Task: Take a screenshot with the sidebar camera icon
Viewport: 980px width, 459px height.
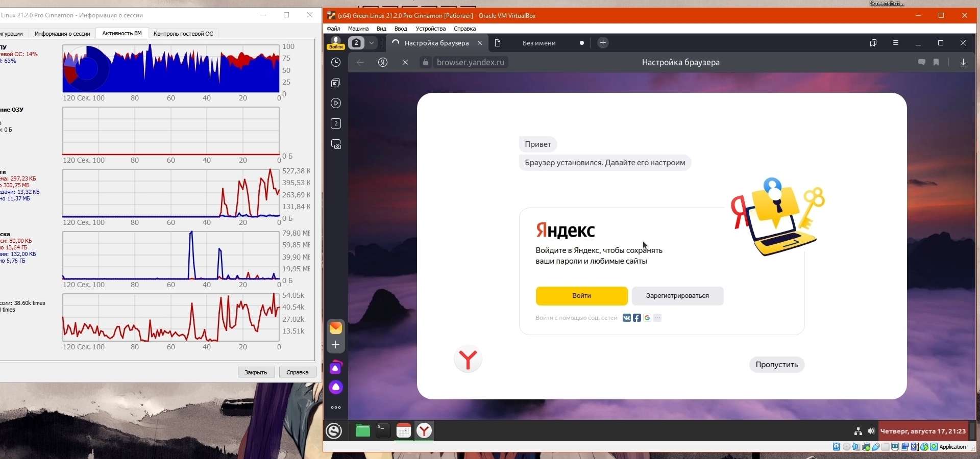Action: point(335,144)
